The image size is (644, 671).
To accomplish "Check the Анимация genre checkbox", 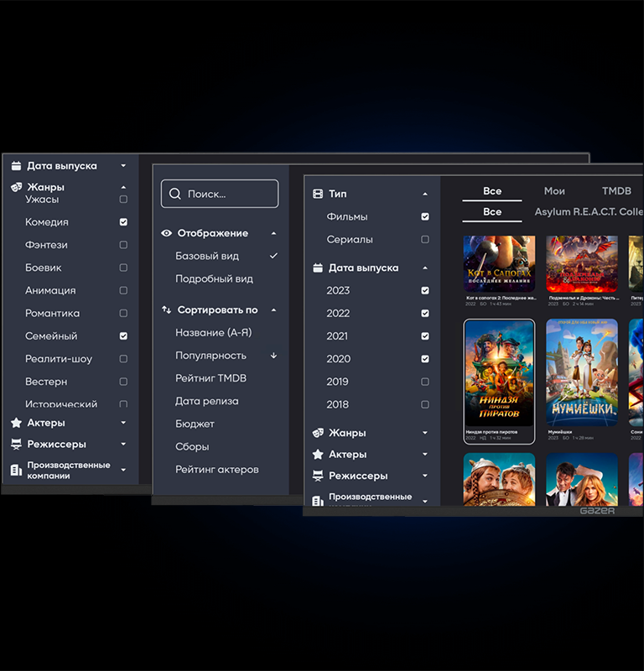I will pos(123,290).
